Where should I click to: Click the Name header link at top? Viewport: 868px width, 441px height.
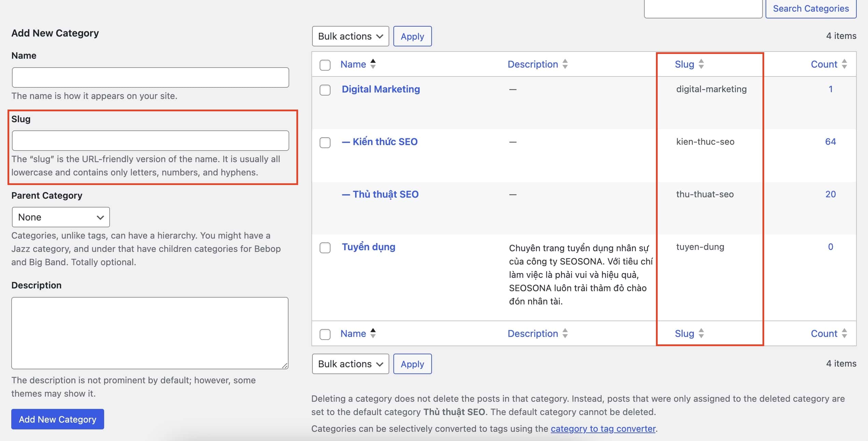click(x=353, y=64)
